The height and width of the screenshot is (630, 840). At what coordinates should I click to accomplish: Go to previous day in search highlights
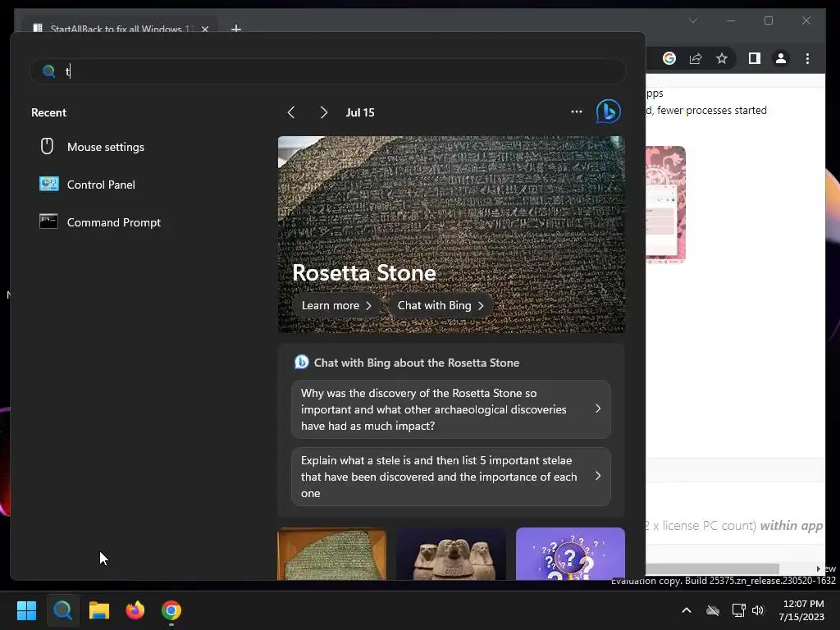tap(291, 112)
